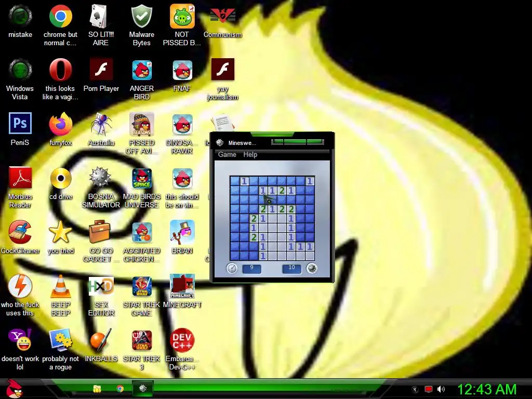Open 'Morbius Reader' Acrobat icon
Image resolution: width=532 pixels, height=399 pixels.
coord(20,178)
